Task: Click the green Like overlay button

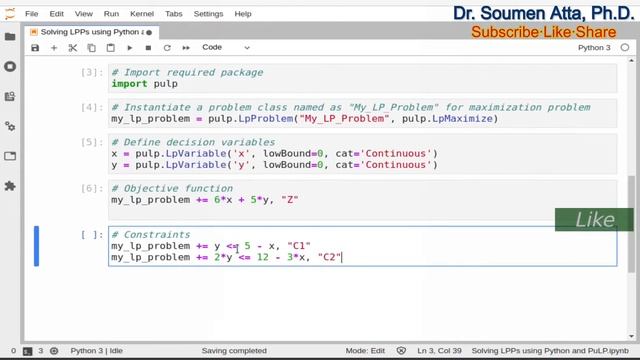Action: pos(594,220)
